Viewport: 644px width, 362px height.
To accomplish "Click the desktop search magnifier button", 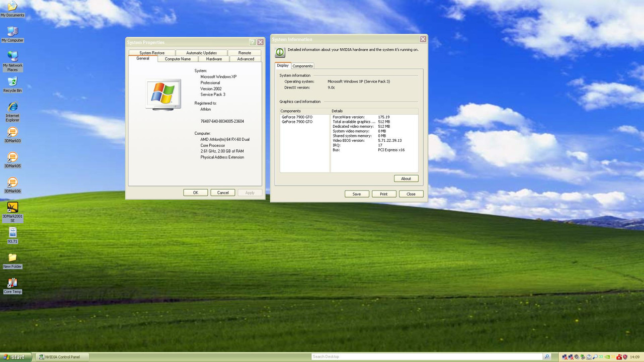I will [547, 356].
